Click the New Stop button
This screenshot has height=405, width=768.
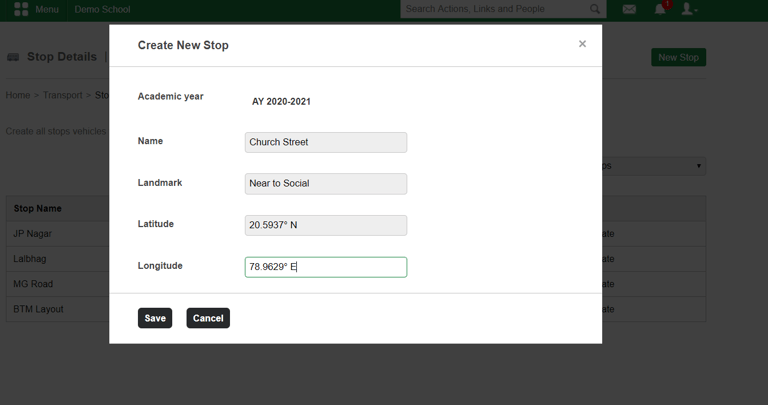pos(678,57)
